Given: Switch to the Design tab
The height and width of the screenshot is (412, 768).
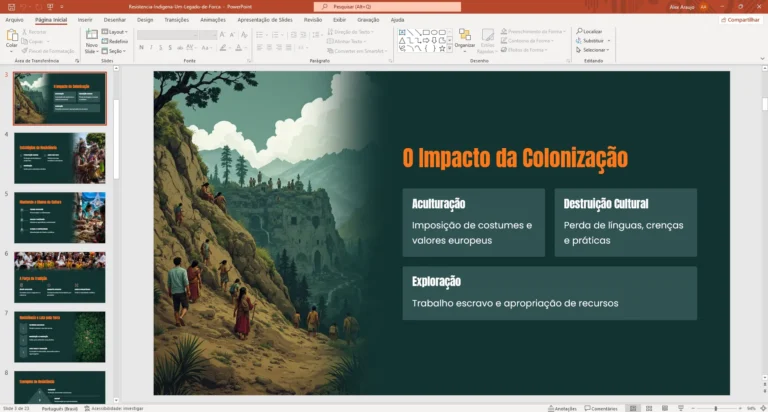Looking at the screenshot, I should [145, 20].
